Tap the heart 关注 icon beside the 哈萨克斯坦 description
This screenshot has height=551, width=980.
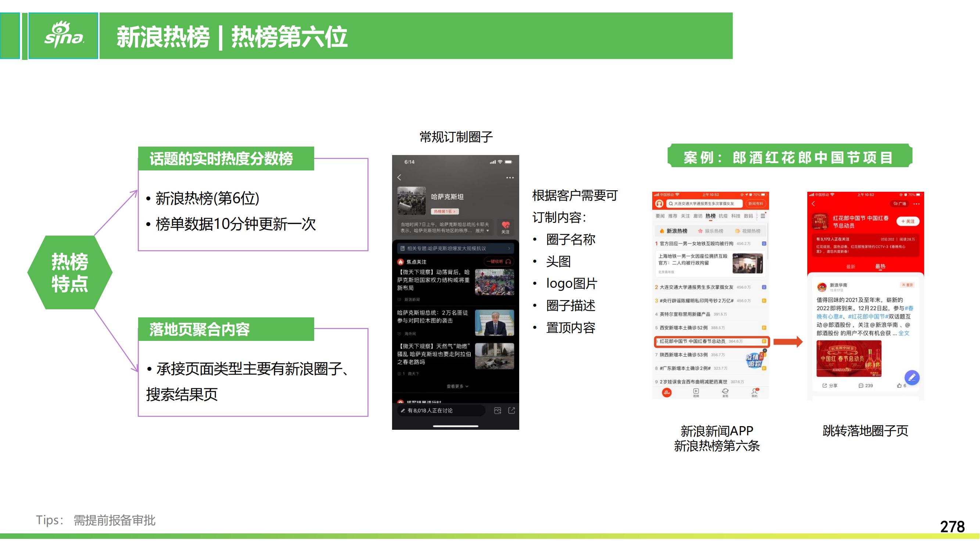[505, 227]
